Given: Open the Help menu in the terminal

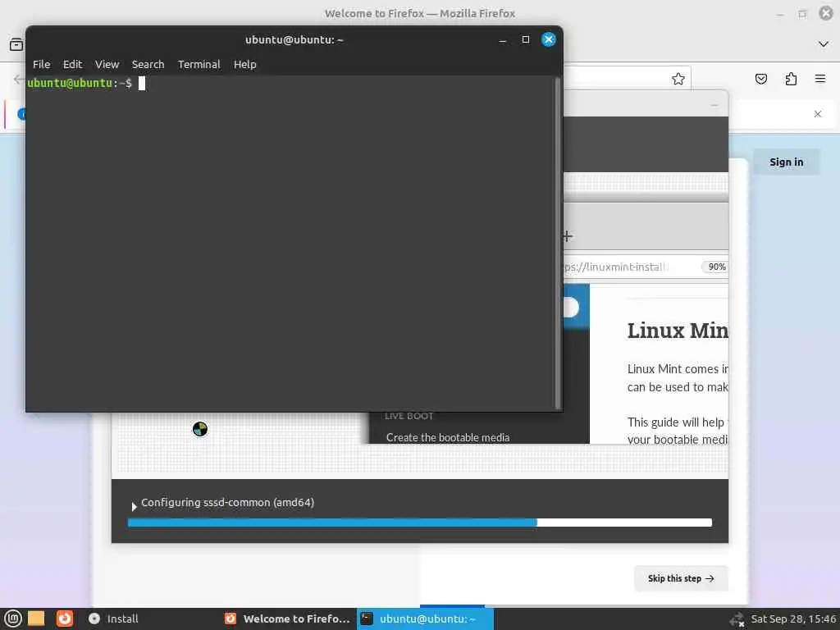Looking at the screenshot, I should pos(244,64).
